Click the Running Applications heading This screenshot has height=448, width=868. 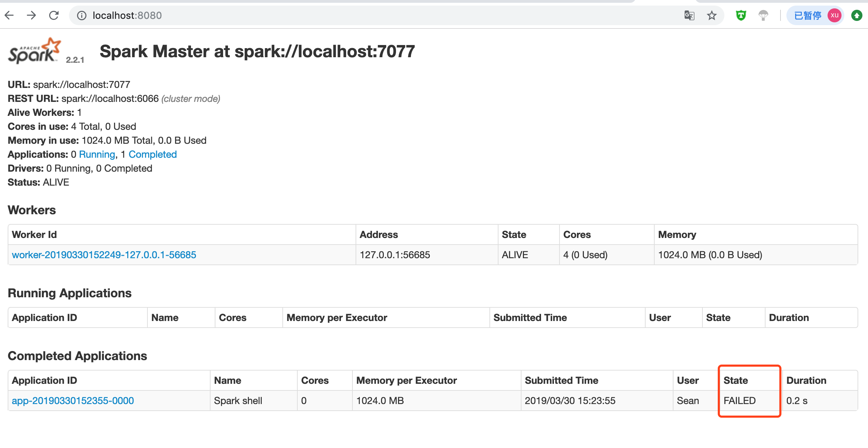70,293
